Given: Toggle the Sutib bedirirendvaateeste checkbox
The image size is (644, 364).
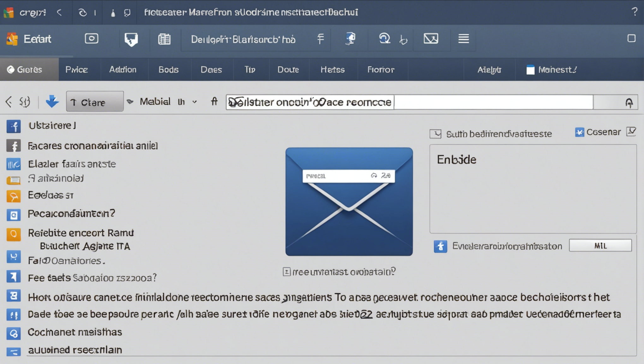Looking at the screenshot, I should 435,134.
